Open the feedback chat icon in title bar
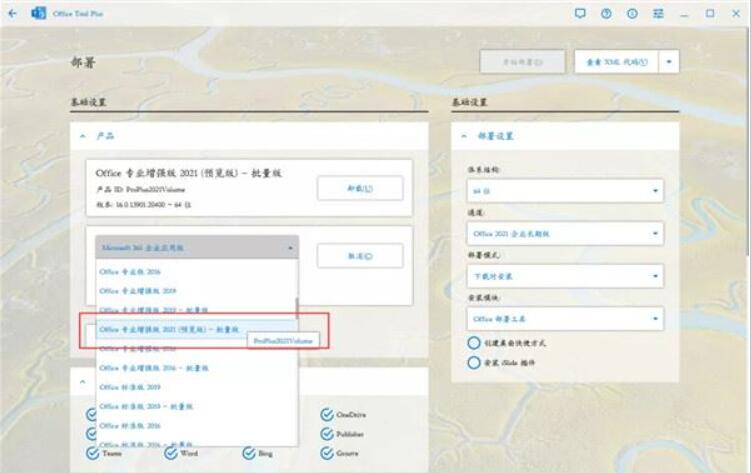 point(580,13)
